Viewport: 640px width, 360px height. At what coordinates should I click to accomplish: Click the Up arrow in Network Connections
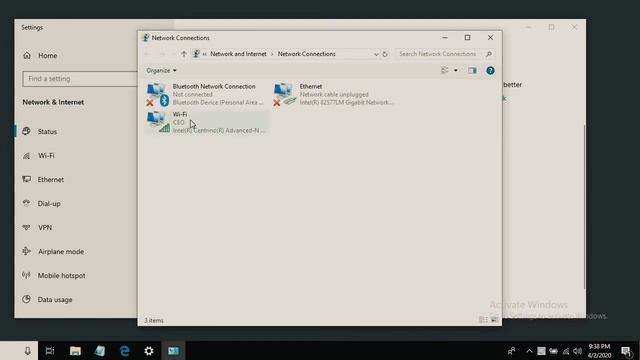184,54
